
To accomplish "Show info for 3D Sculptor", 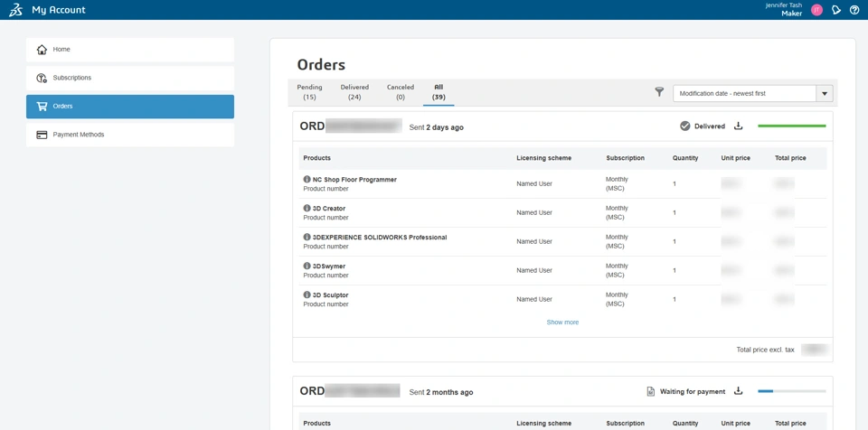I will (x=307, y=294).
